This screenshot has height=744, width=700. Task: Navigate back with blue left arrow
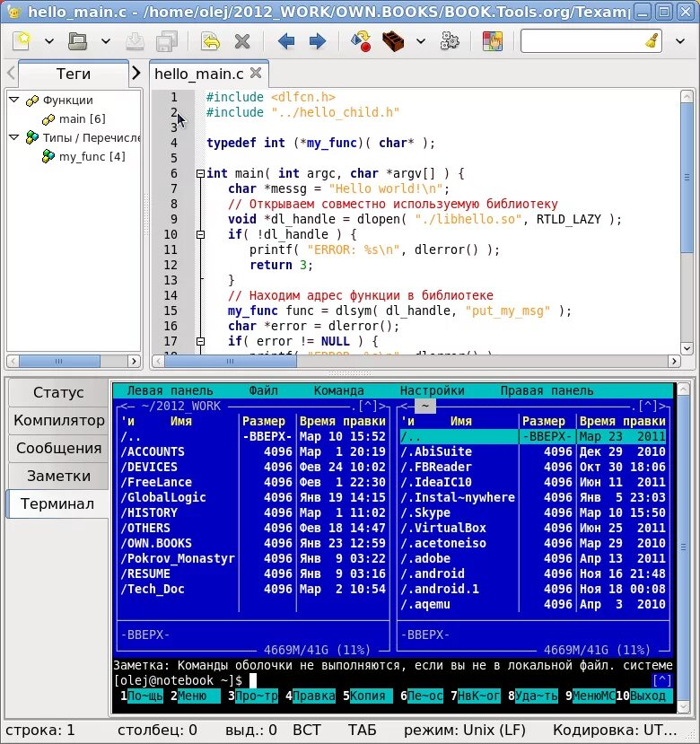click(285, 41)
